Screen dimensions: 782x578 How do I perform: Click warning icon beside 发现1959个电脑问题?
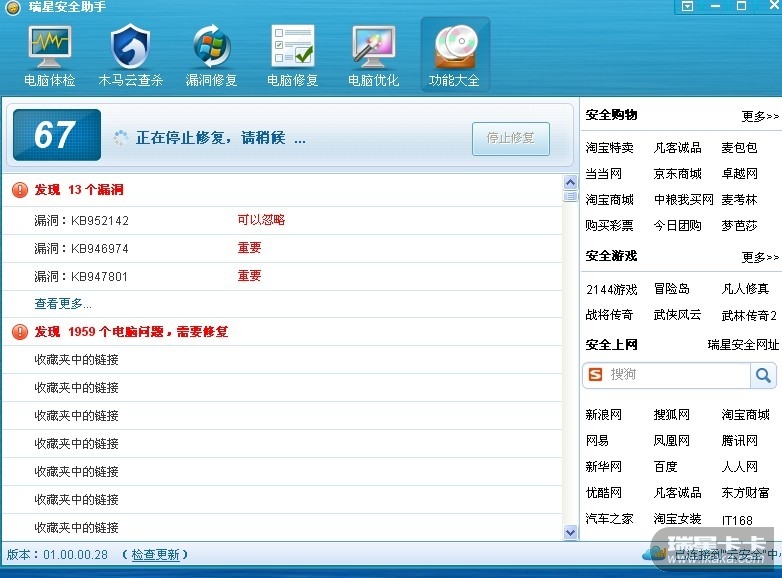point(20,332)
